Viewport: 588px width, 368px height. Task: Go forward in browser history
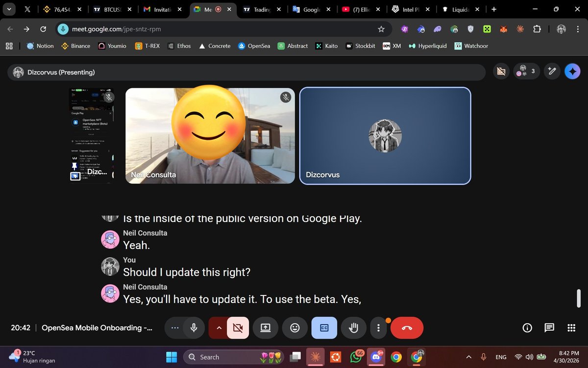26,29
